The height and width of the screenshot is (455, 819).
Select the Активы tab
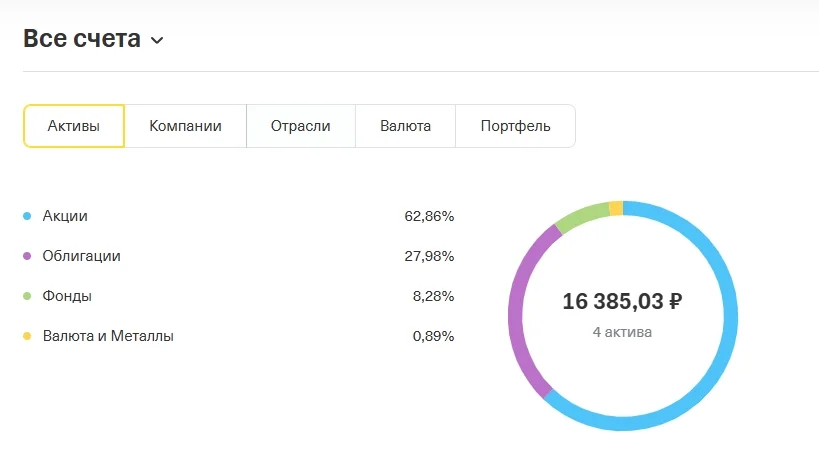pyautogui.click(x=74, y=126)
